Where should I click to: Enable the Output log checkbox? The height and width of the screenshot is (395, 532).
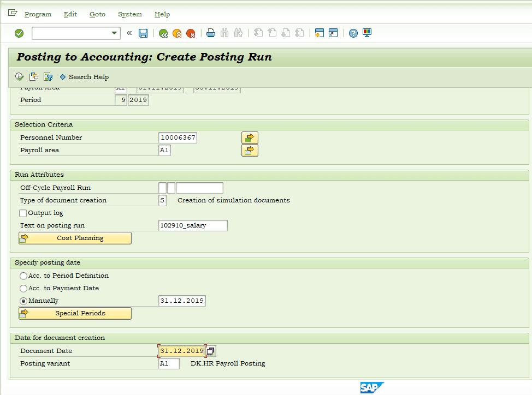pos(23,213)
